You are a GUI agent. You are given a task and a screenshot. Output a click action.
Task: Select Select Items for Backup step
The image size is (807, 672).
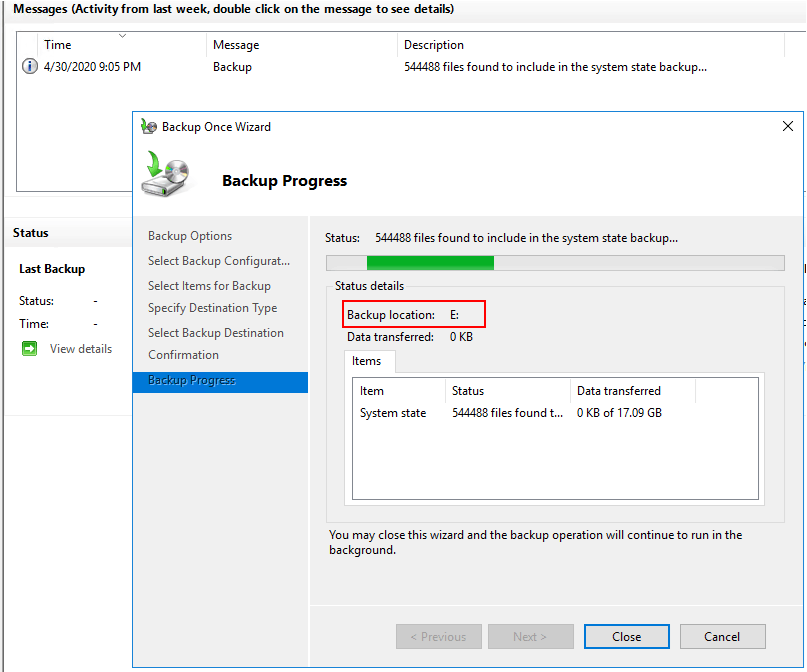point(209,286)
